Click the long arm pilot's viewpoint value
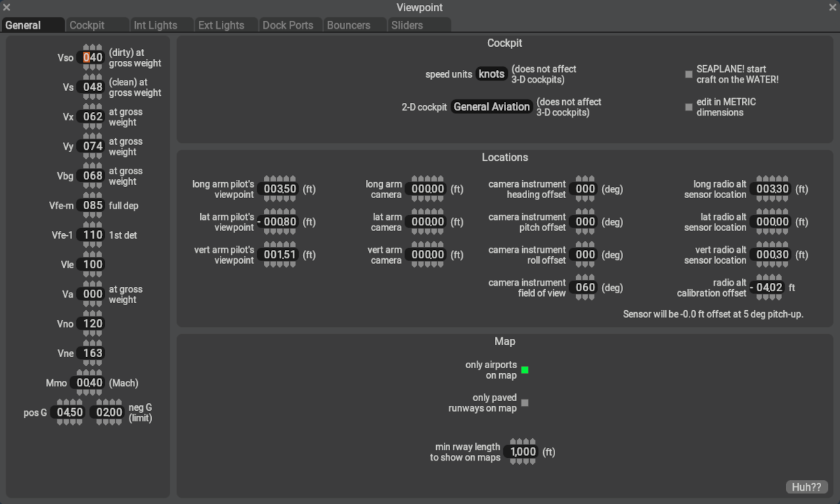840x504 pixels. click(280, 189)
